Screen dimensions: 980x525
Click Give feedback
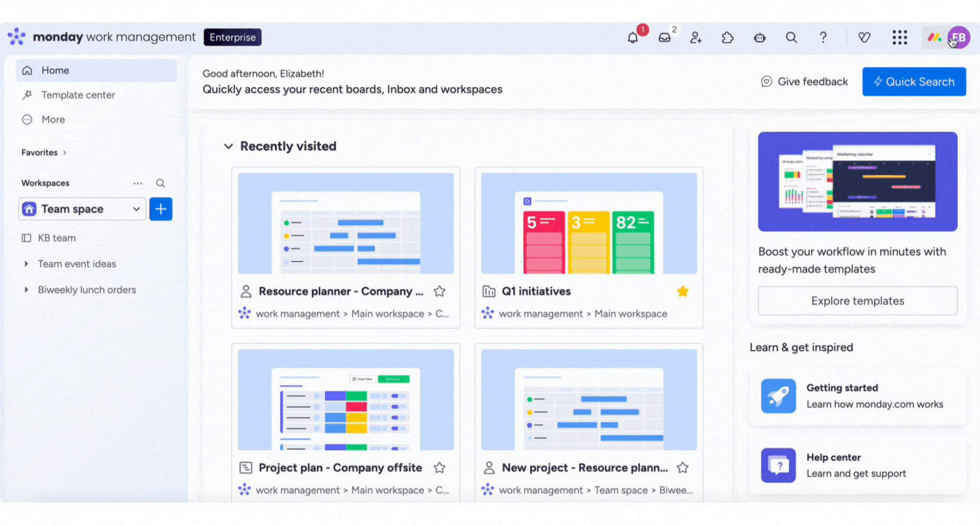coord(804,82)
